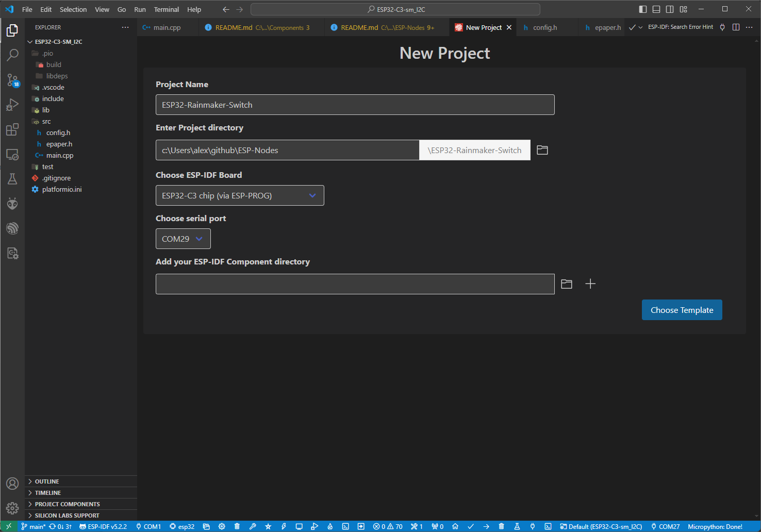
Task: Open the ESP-IDF Board dropdown
Action: tap(240, 195)
